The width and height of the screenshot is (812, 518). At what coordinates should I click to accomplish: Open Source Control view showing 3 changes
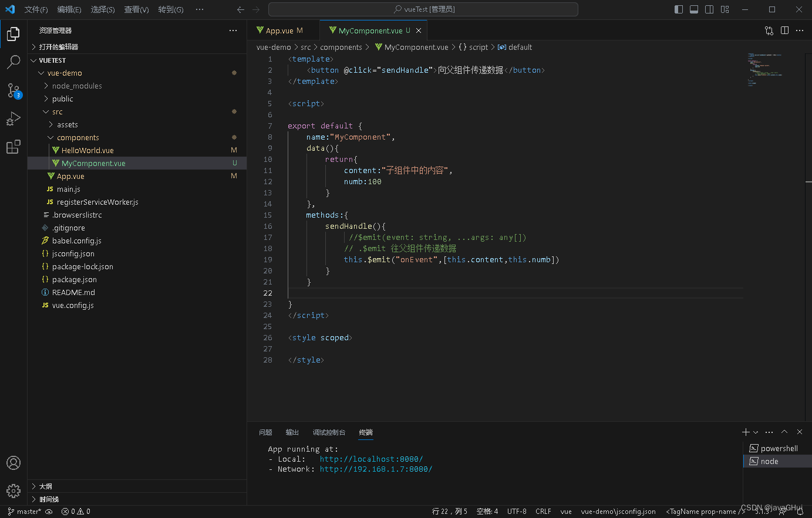point(14,90)
